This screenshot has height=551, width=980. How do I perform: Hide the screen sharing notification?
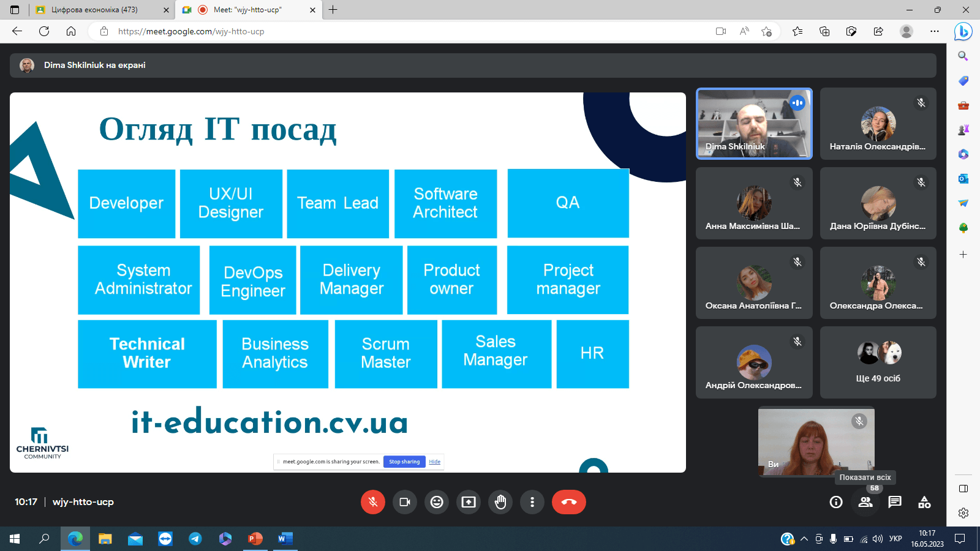pyautogui.click(x=434, y=462)
